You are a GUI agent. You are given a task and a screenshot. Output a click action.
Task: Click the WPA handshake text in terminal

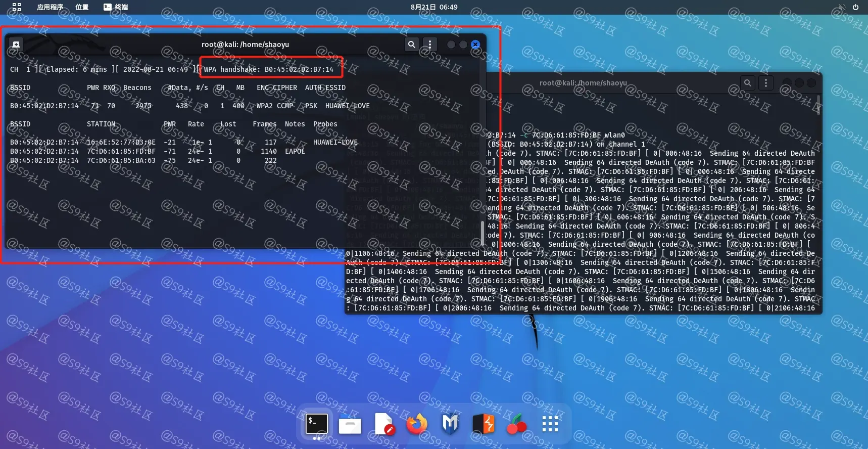coord(269,69)
